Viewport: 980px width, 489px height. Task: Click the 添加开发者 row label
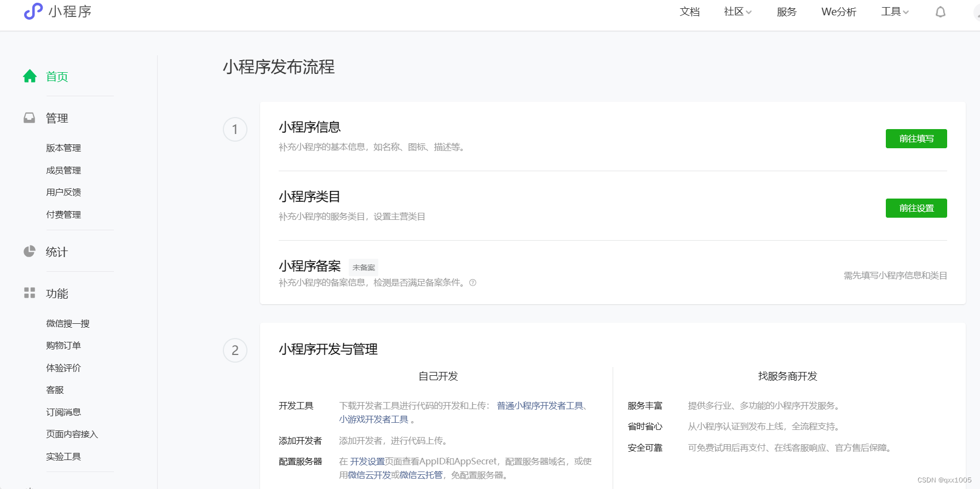300,440
